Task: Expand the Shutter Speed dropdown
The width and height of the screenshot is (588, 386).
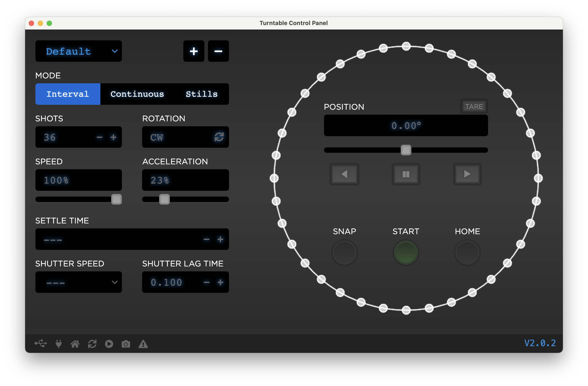Action: point(79,282)
